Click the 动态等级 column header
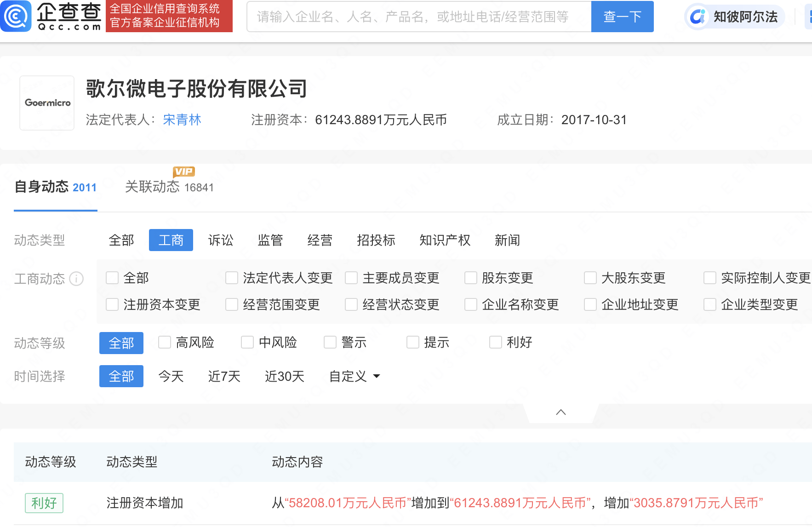 (x=51, y=462)
